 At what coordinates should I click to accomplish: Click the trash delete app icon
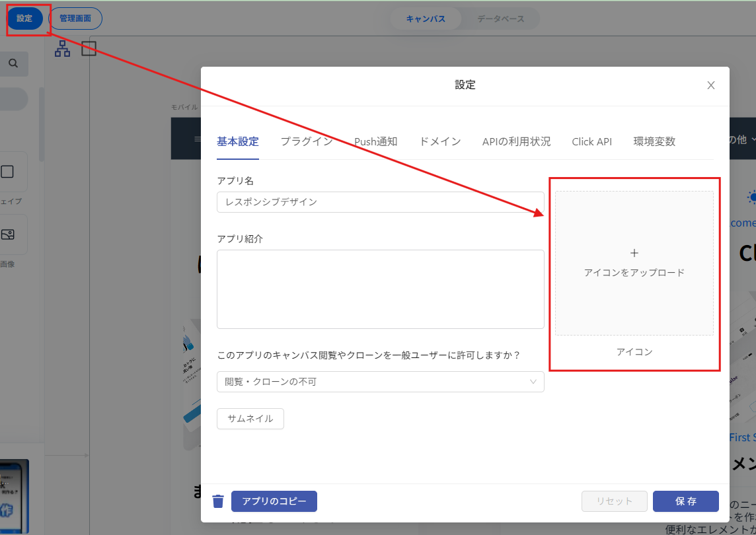click(x=218, y=501)
